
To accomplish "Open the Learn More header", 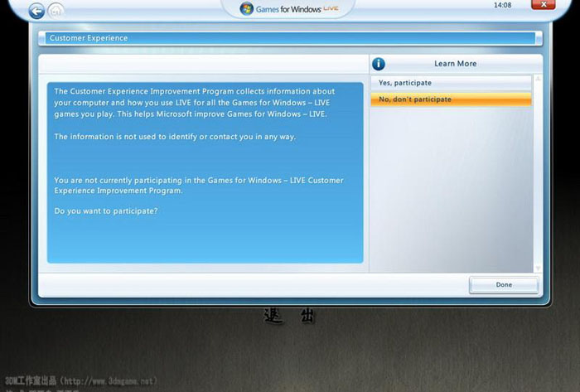I will (456, 64).
